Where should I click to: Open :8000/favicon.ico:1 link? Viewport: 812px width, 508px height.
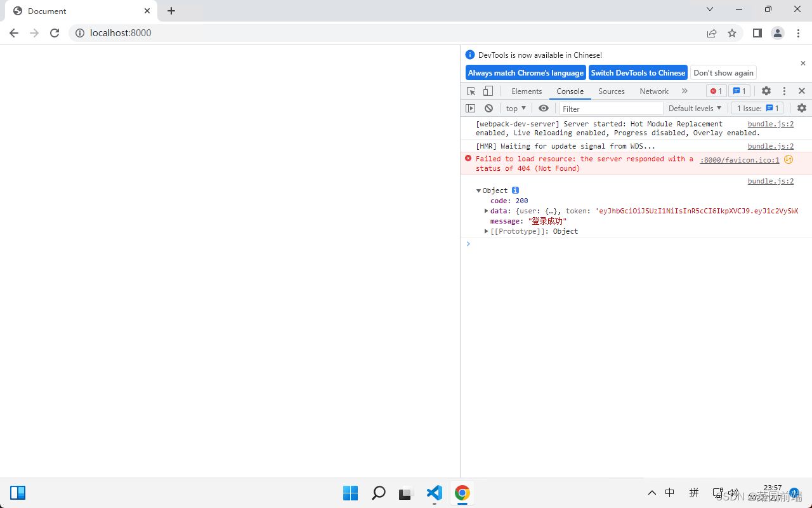pyautogui.click(x=740, y=160)
